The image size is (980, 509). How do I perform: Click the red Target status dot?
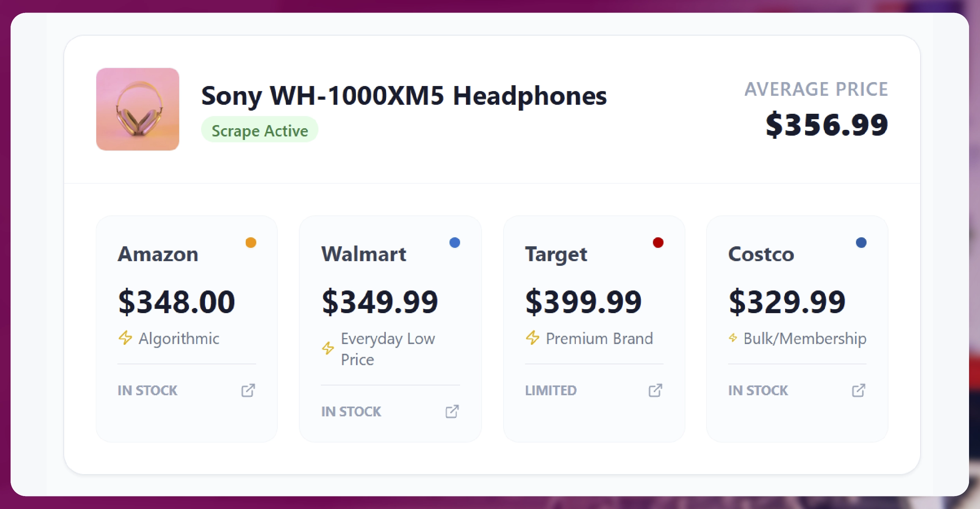(658, 243)
